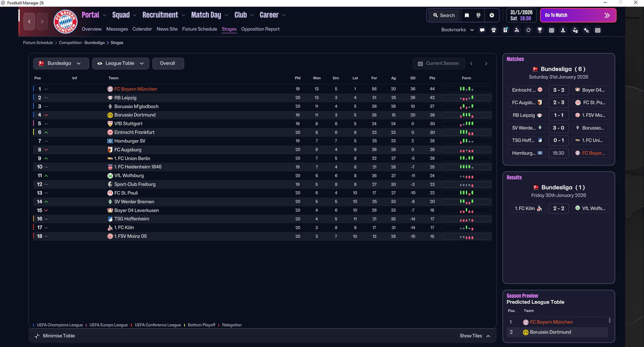Sort table by the GD column header
Viewport: 644px width, 347px height.
click(413, 78)
